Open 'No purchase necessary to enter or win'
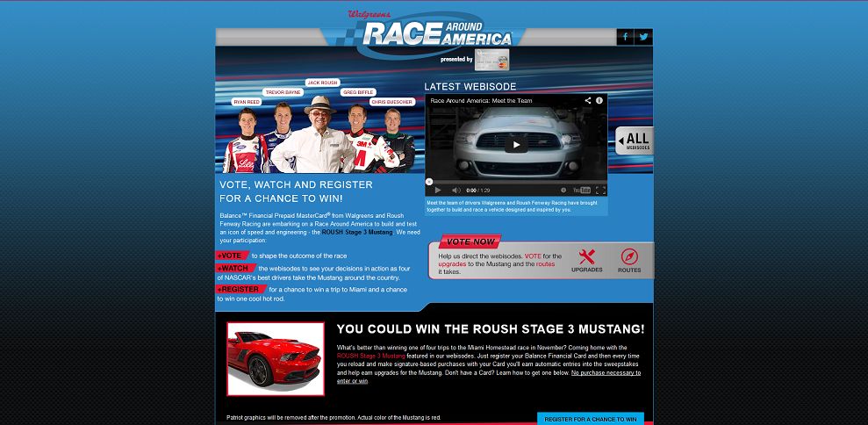Screen dimensions: 868x425 606,373
